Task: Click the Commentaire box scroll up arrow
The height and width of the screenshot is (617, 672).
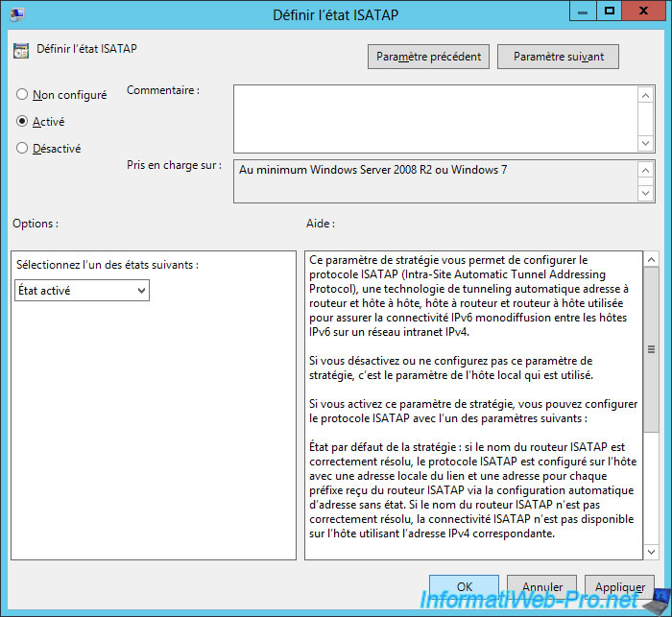Action: coord(646,95)
